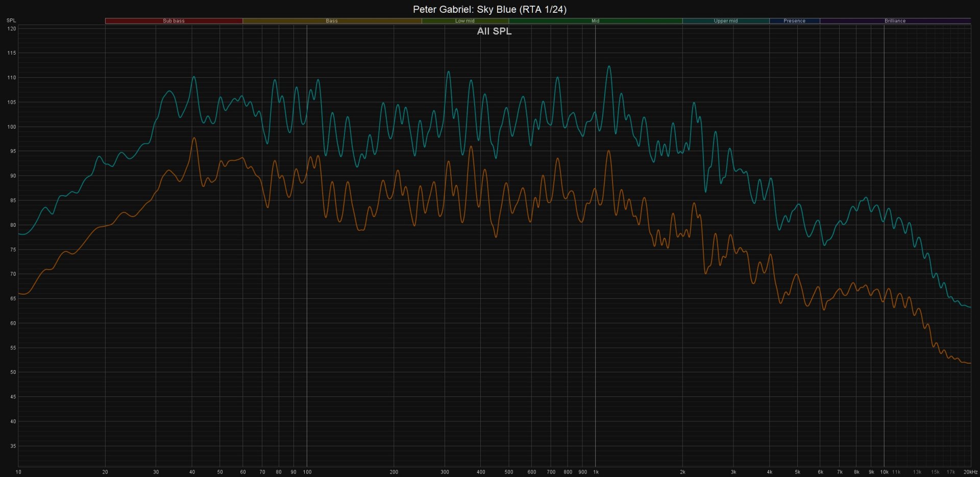Click the 10 Hz frequency axis label
The height and width of the screenshot is (477, 980).
pyautogui.click(x=18, y=472)
